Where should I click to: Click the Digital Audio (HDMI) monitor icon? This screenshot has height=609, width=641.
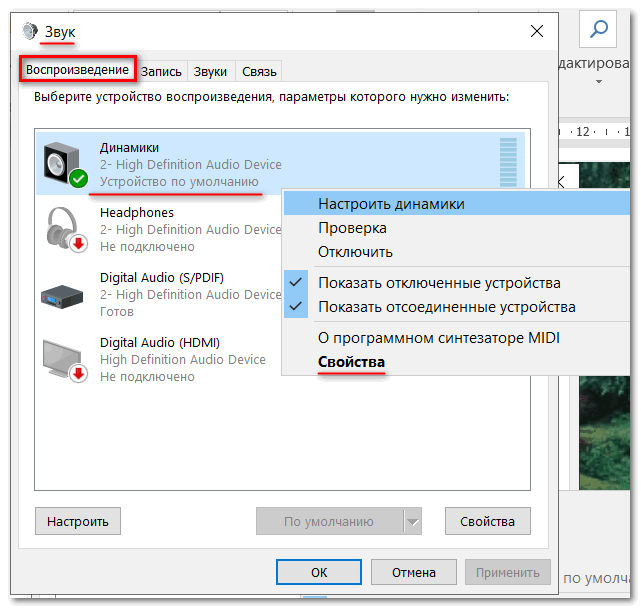[x=65, y=360]
